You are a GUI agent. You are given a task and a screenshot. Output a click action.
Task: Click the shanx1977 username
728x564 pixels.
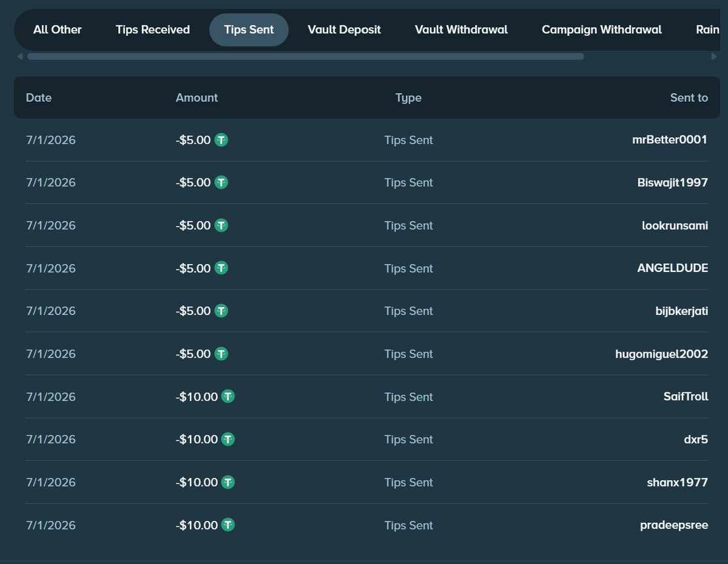click(x=677, y=482)
